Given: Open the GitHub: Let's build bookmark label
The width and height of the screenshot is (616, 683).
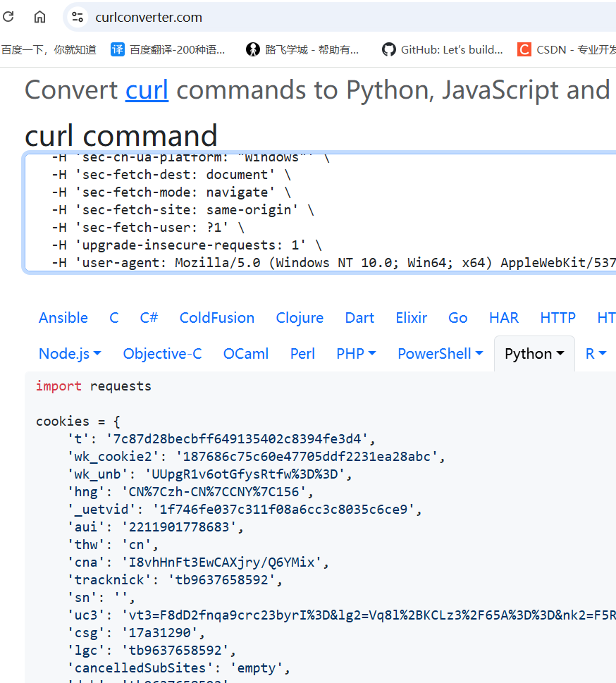Looking at the screenshot, I should 452,49.
